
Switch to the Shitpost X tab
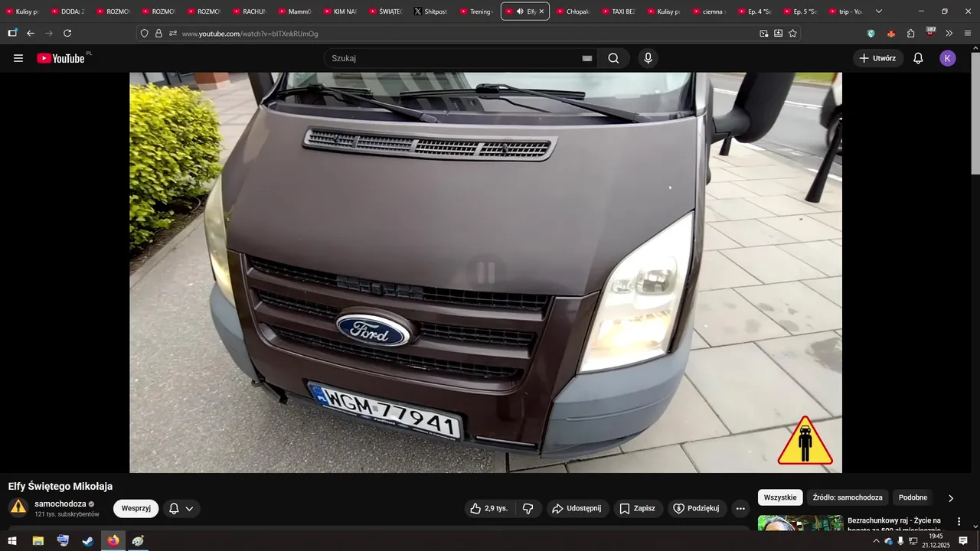pyautogui.click(x=430, y=11)
